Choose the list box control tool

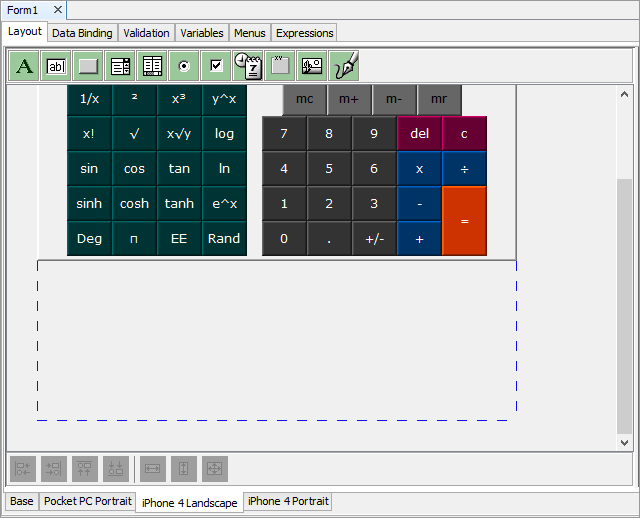(x=121, y=66)
